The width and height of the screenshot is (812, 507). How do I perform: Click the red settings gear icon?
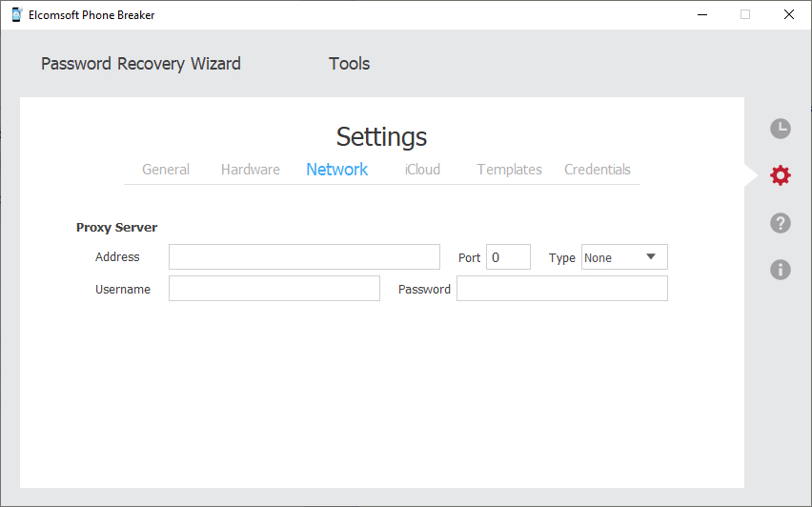[780, 175]
